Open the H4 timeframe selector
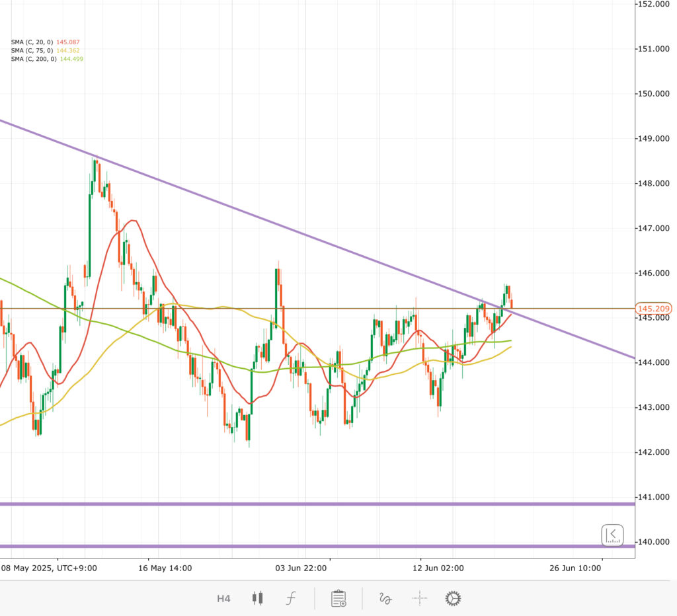This screenshot has height=616, width=677. (223, 599)
